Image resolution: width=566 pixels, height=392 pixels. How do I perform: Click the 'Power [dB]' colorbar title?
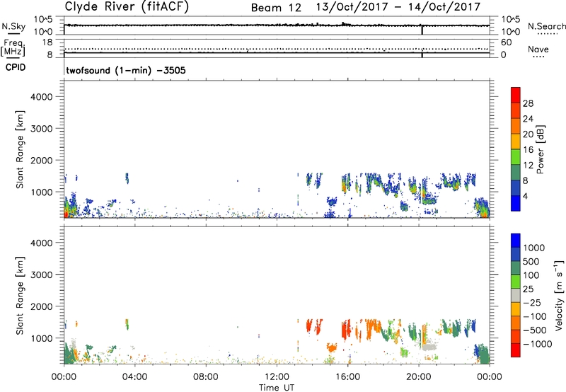(x=540, y=149)
